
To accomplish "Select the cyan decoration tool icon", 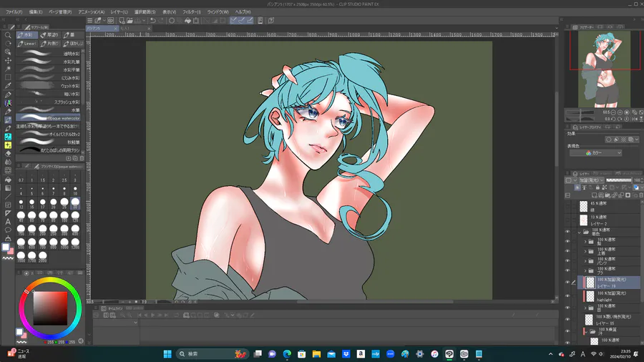I will (x=8, y=137).
